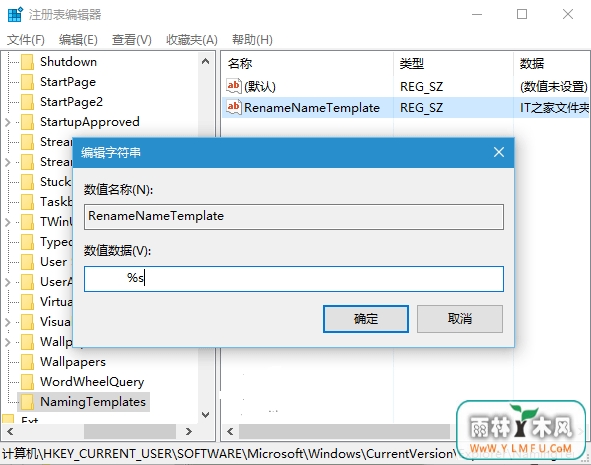Open the 文件(F) menu
Image resolution: width=591 pixels, height=465 pixels.
[x=26, y=40]
